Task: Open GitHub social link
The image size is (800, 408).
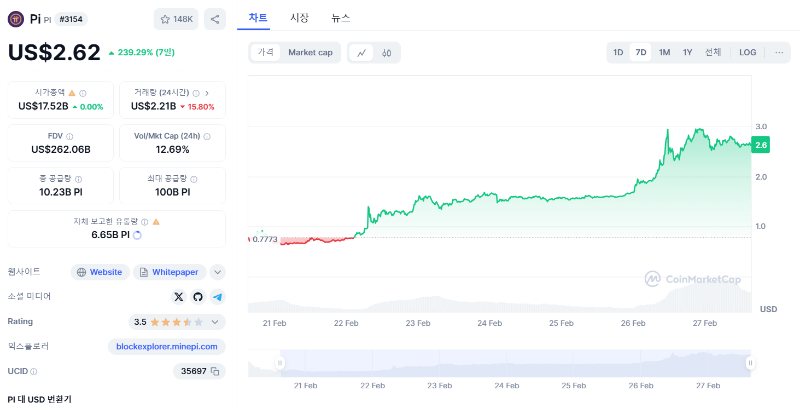Action: point(198,296)
